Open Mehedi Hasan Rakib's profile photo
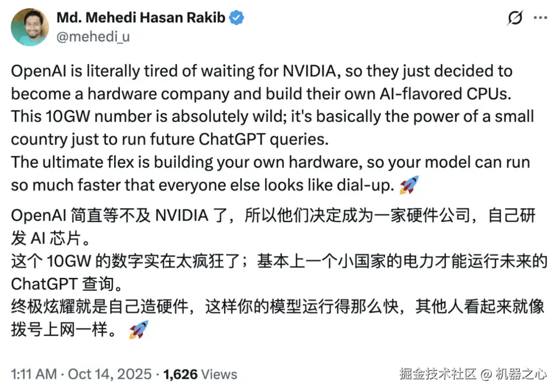 pos(29,27)
